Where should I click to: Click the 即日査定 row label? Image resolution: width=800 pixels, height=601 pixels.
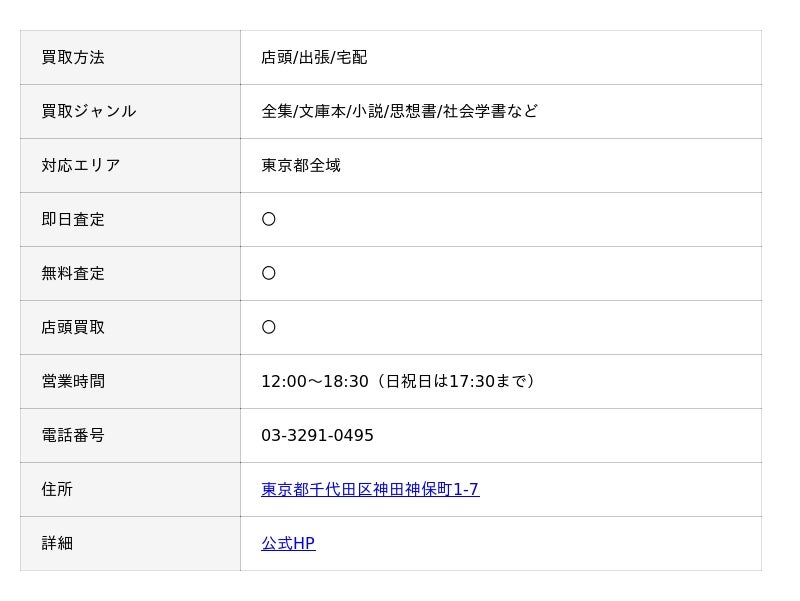[x=73, y=219]
